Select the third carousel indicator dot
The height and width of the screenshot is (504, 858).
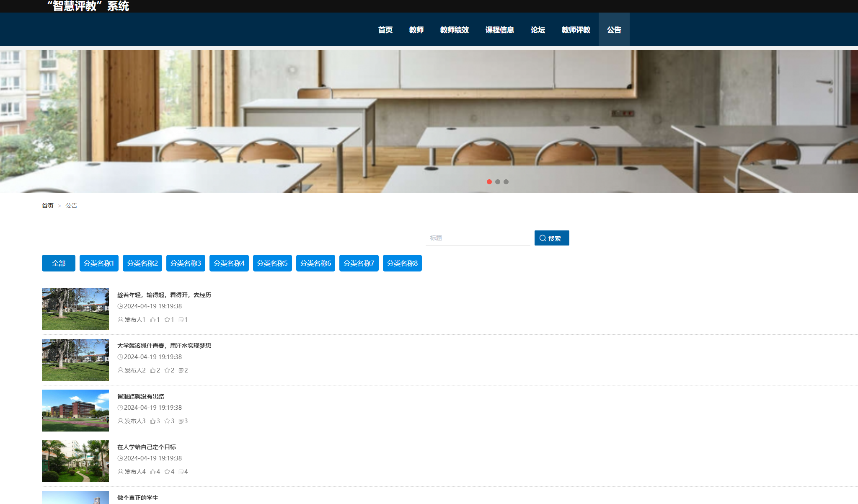click(506, 182)
